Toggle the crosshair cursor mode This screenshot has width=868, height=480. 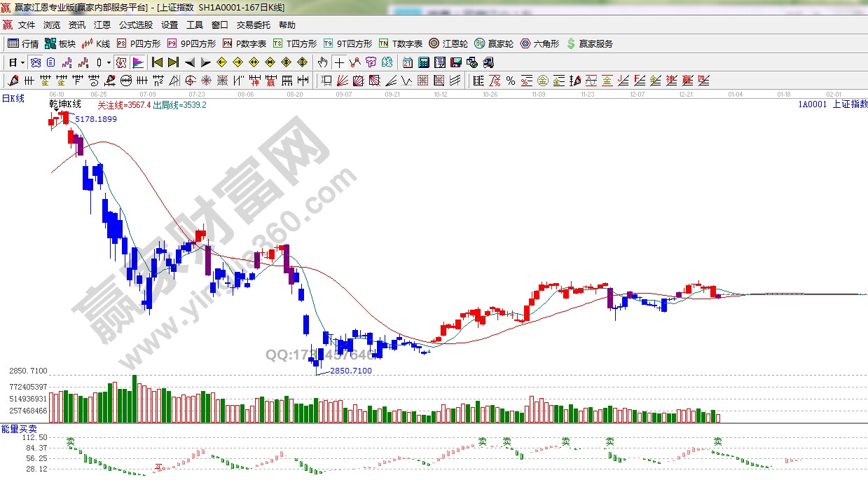click(339, 62)
